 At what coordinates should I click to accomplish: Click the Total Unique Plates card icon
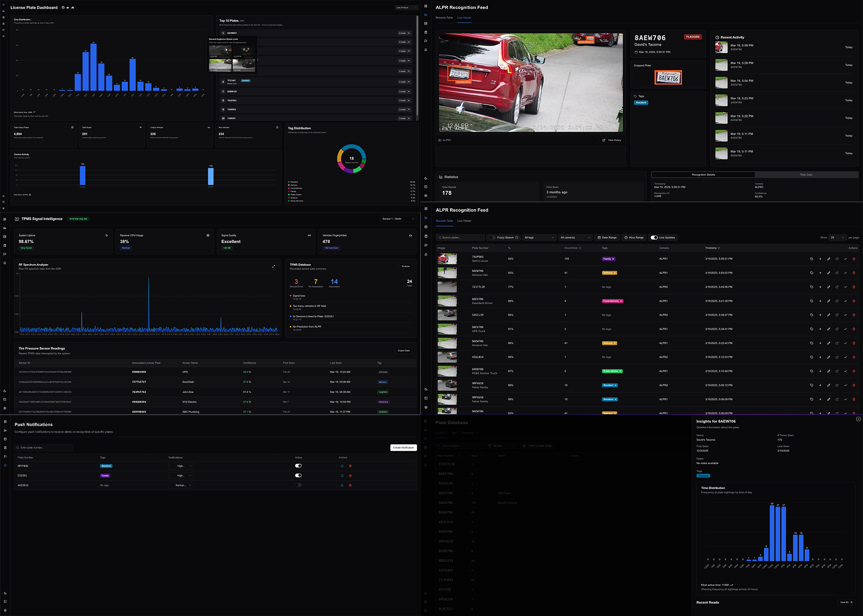72,127
